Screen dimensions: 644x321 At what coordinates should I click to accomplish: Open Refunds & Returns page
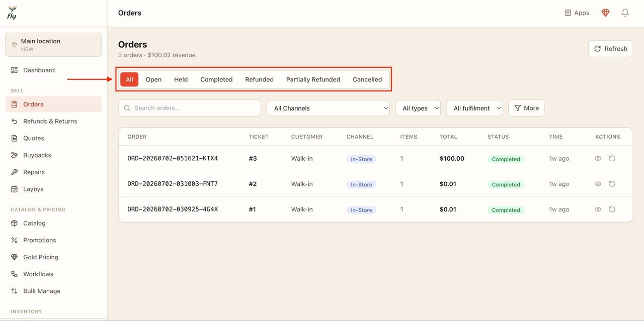[53, 122]
